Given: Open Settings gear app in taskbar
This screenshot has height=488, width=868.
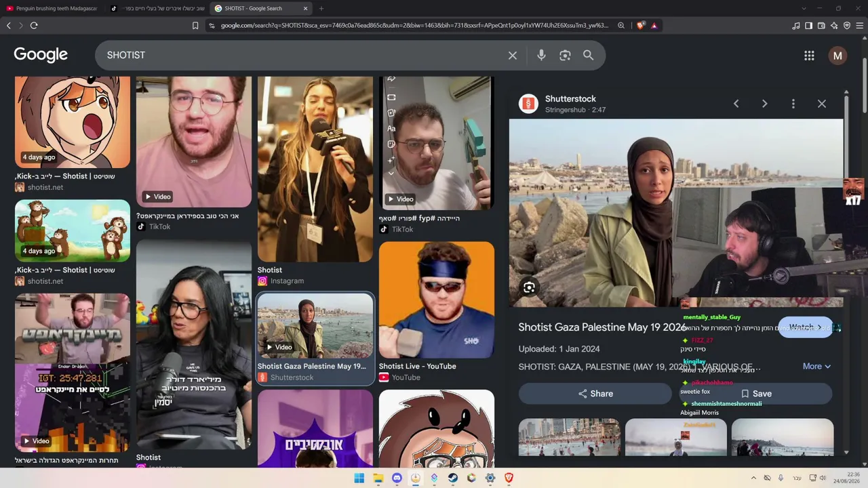Looking at the screenshot, I should tap(490, 478).
